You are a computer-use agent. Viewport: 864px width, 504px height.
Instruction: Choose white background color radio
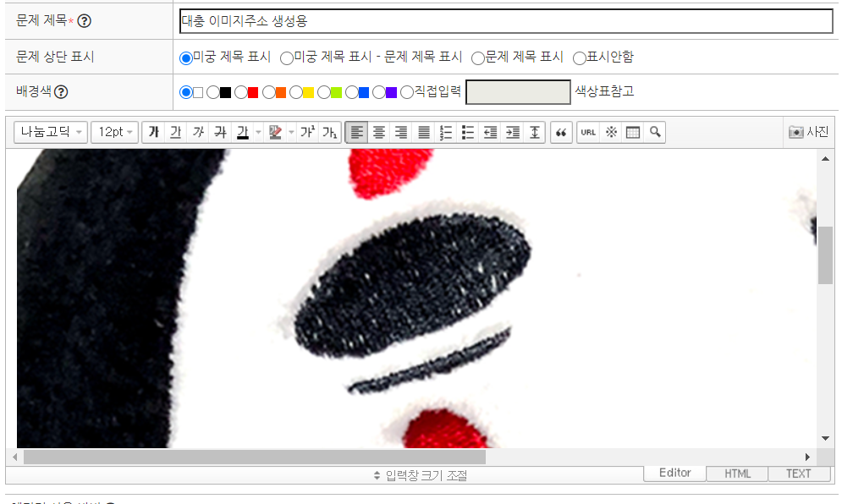pyautogui.click(x=185, y=92)
